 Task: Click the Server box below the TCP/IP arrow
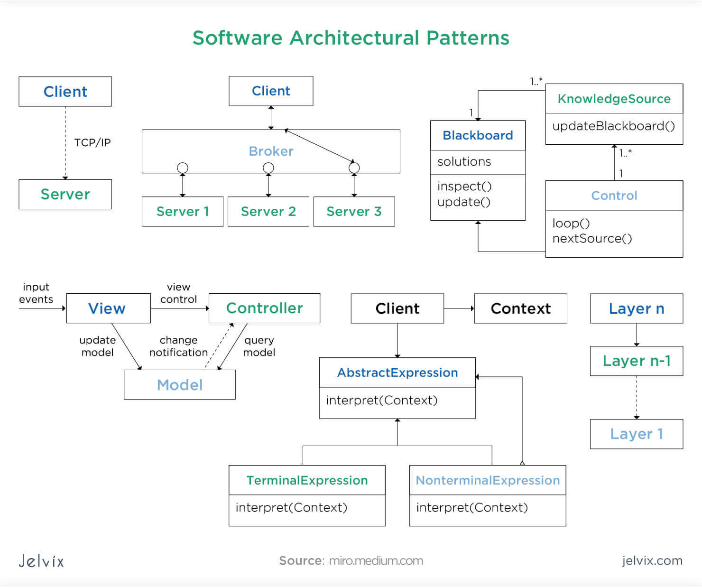point(65,194)
